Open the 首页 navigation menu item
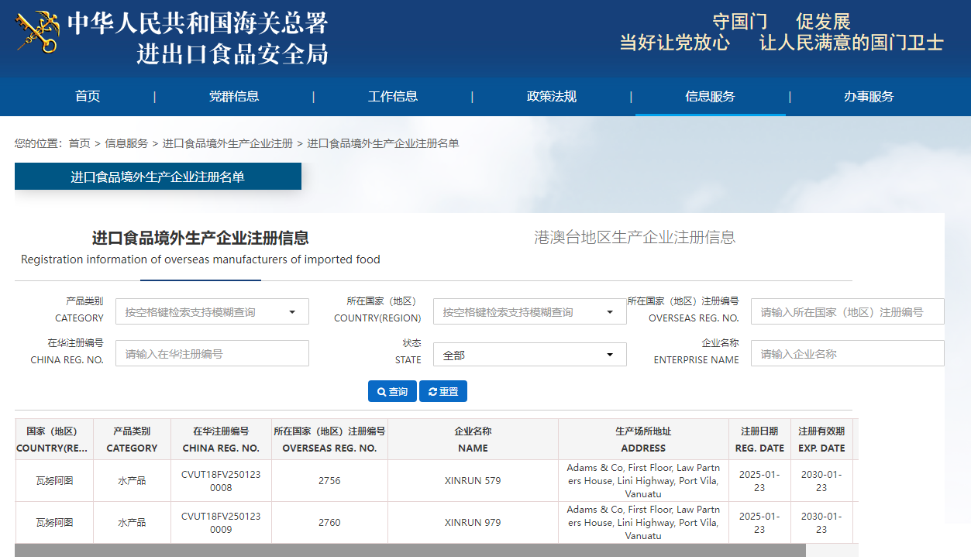Viewport: 971px width, 560px height. (x=88, y=97)
